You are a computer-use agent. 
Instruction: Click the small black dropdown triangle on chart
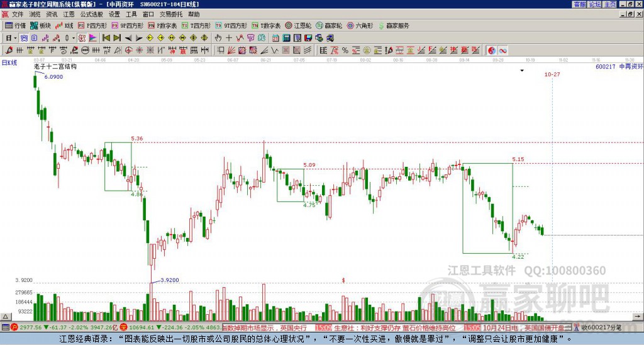click(522, 71)
